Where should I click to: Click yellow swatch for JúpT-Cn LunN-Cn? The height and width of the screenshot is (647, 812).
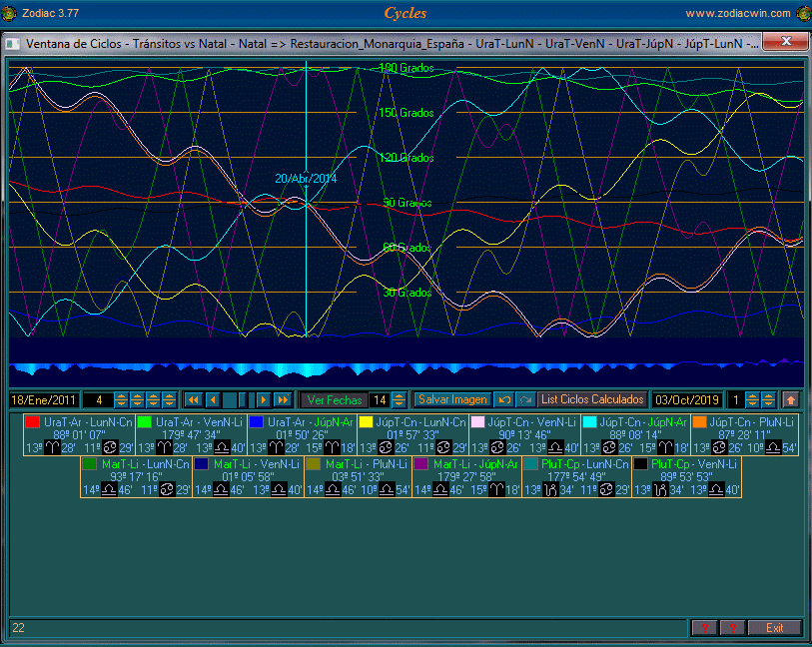pyautogui.click(x=367, y=421)
